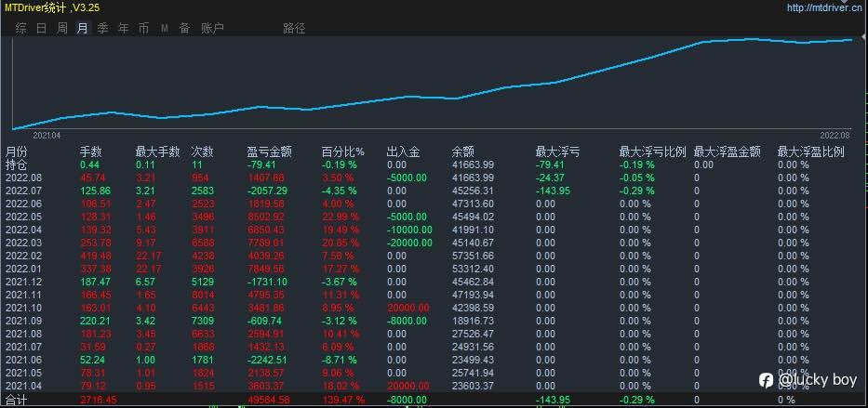This screenshot has height=408, width=868.
Task: Click the 最大浮亏比例 column header
Action: [x=653, y=151]
